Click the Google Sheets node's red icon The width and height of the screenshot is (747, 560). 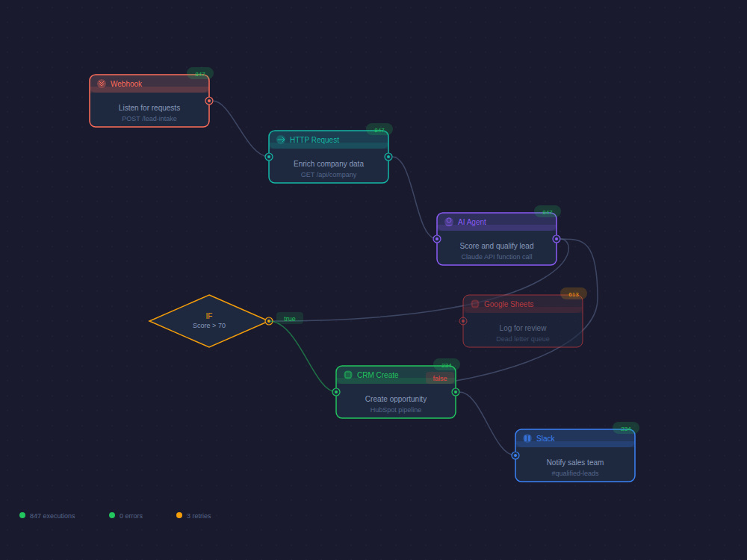click(x=475, y=304)
